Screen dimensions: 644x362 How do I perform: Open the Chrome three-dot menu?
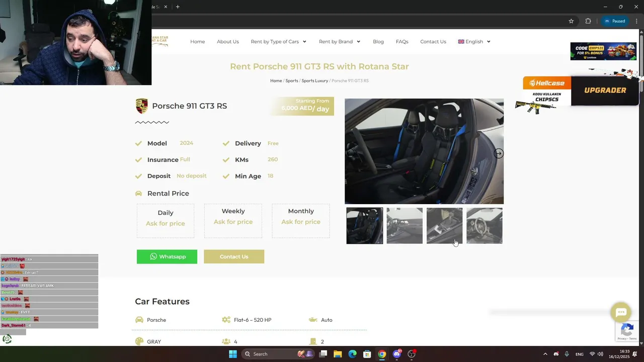[x=636, y=21]
